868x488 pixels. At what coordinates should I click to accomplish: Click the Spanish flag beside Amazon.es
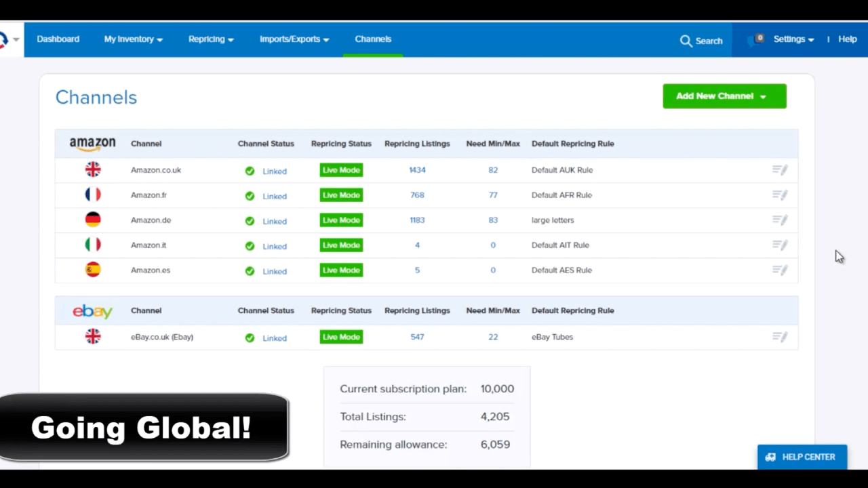point(93,270)
